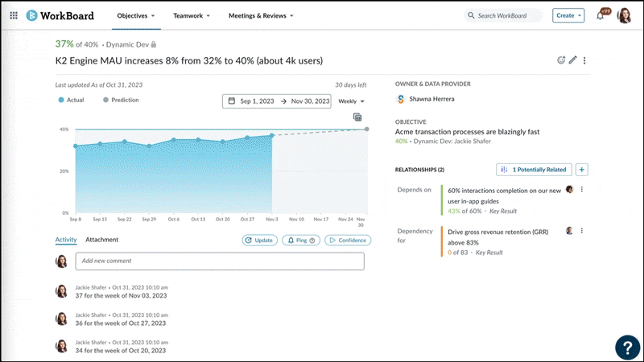Click the Ping button
The height and width of the screenshot is (362, 644).
coord(301,240)
